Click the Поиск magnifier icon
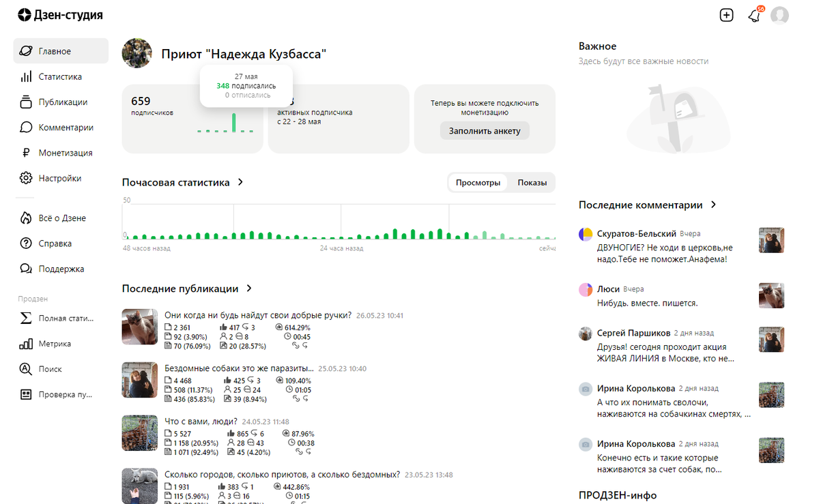This screenshot has height=504, width=819. (26, 369)
